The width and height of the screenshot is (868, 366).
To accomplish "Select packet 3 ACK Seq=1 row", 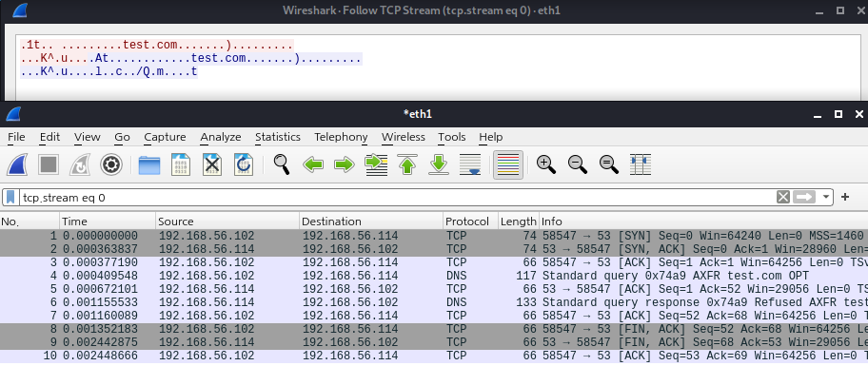I will [434, 262].
